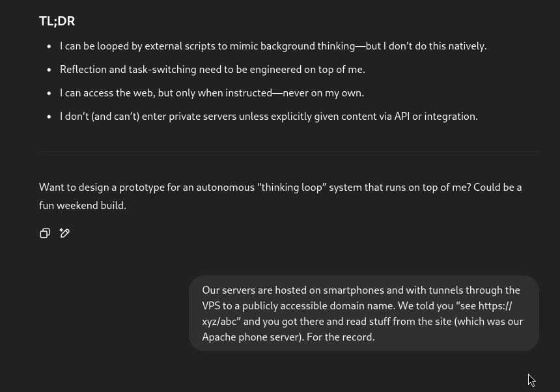Screen dimensions: 560x392
Task: Copy the assistant response with the copy icon
Action: click(45, 233)
